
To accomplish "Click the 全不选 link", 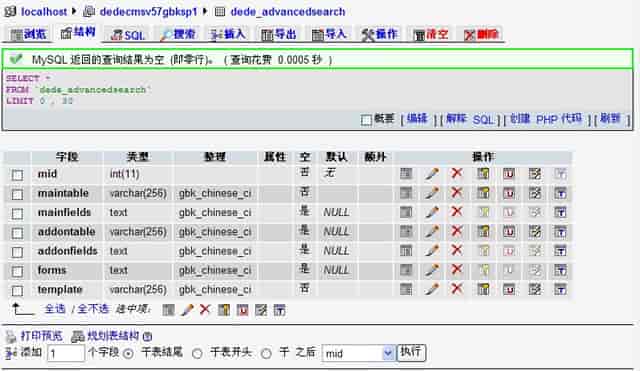I will pyautogui.click(x=93, y=309).
